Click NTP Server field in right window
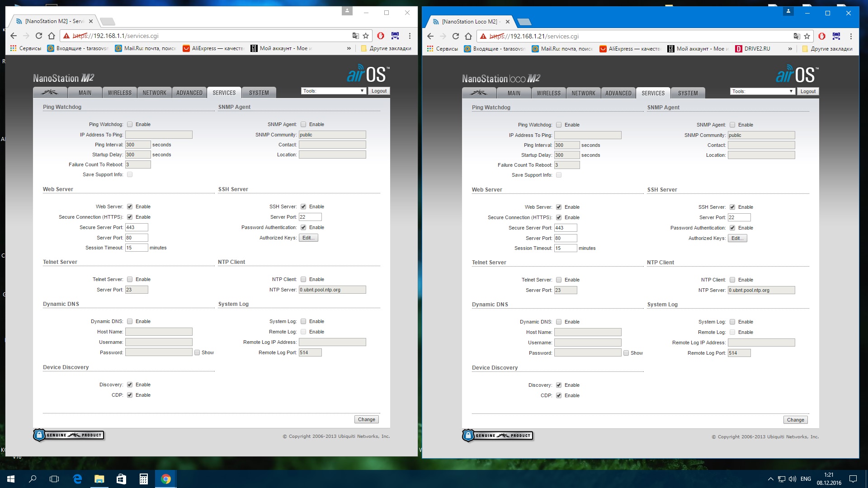 761,290
